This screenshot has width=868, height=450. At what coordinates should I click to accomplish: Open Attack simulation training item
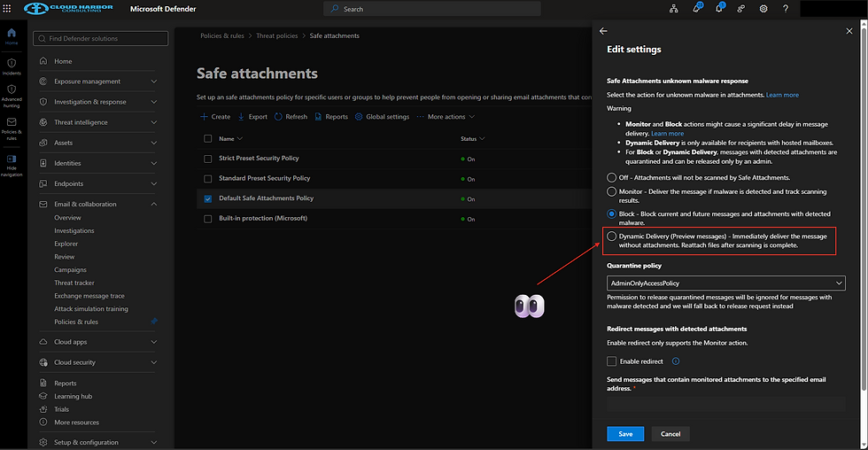(x=90, y=309)
